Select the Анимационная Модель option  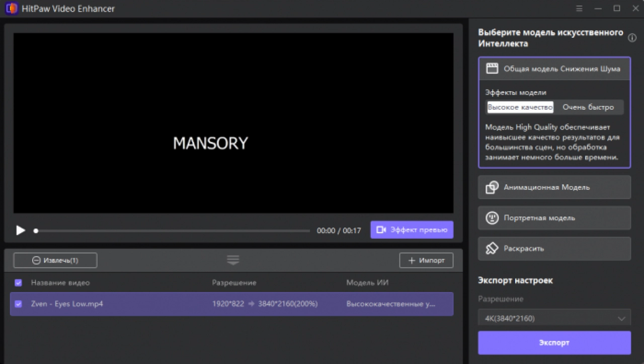click(x=554, y=187)
